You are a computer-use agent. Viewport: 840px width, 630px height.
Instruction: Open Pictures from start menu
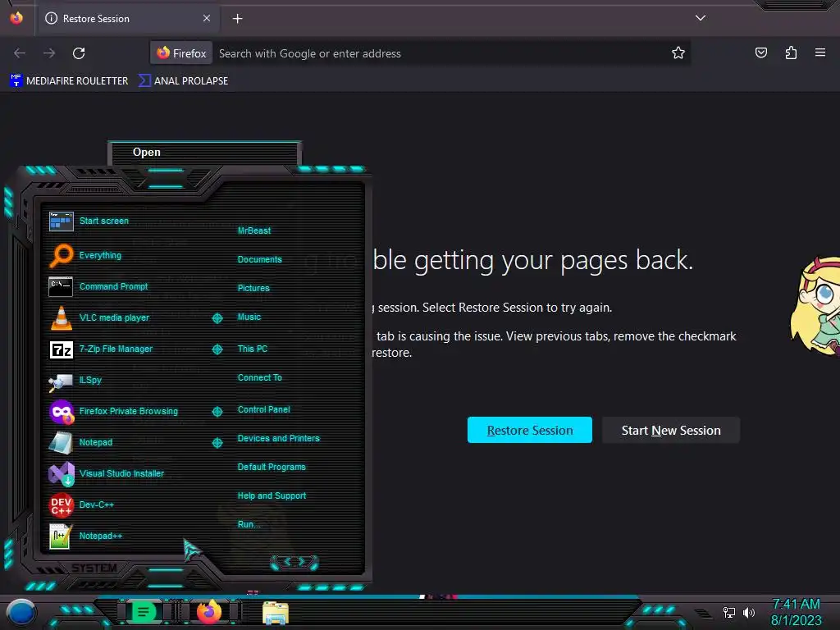pyautogui.click(x=253, y=288)
